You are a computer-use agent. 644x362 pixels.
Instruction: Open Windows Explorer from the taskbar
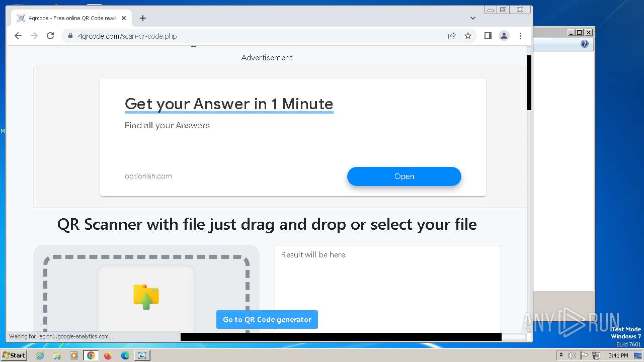[57, 355]
